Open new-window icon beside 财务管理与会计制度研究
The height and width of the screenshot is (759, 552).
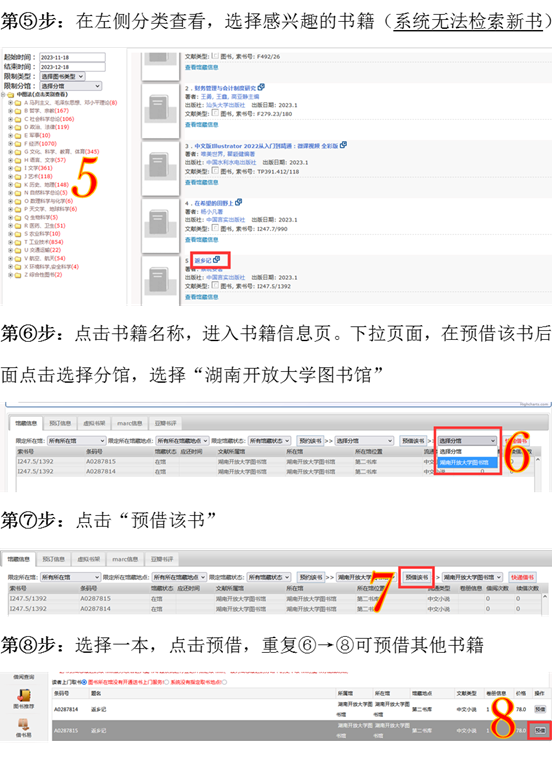click(261, 87)
